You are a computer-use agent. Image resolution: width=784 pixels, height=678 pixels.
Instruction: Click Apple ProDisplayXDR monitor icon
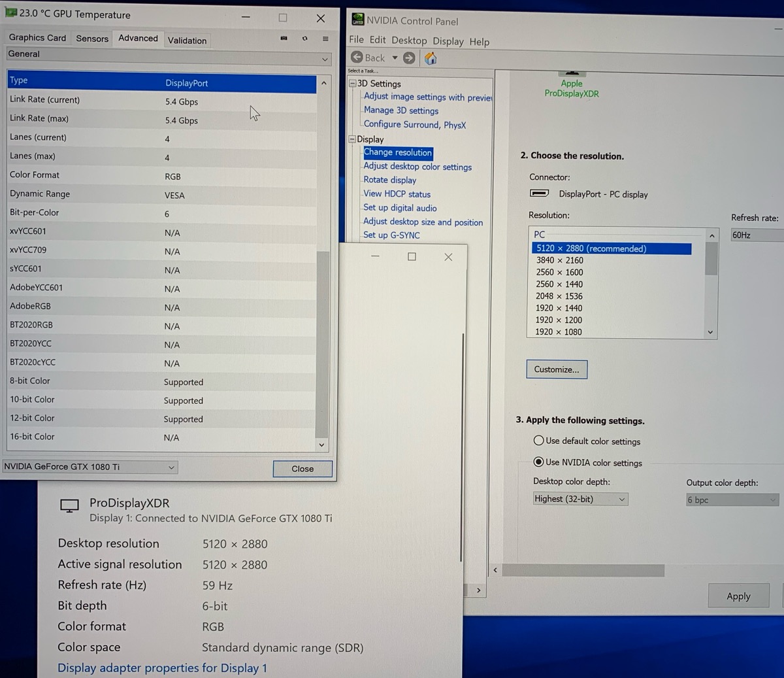(572, 74)
